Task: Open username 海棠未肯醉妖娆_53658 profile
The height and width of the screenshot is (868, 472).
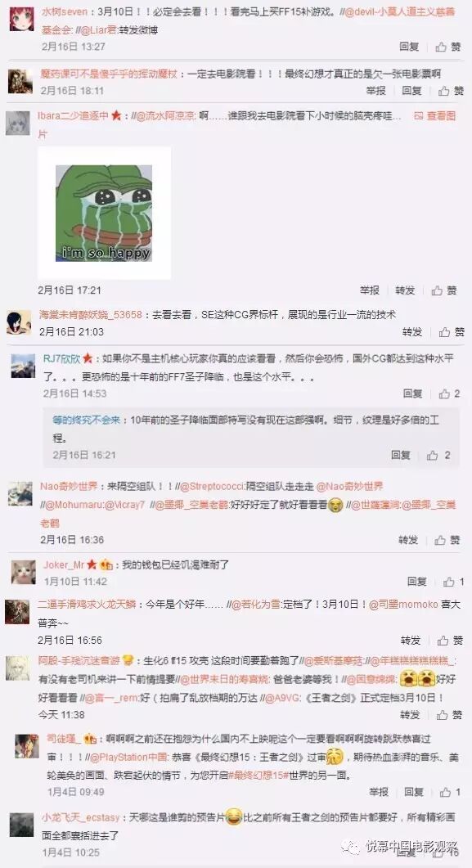Action: click(x=91, y=314)
